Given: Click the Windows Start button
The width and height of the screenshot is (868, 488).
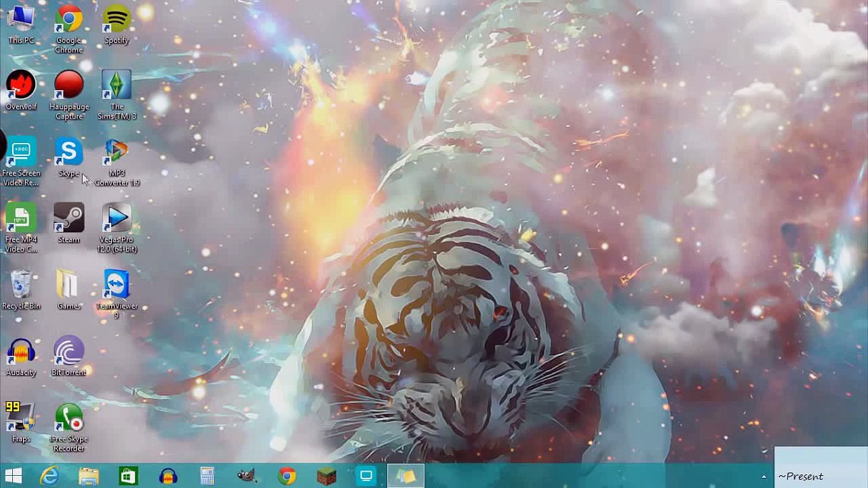Looking at the screenshot, I should pyautogui.click(x=13, y=476).
